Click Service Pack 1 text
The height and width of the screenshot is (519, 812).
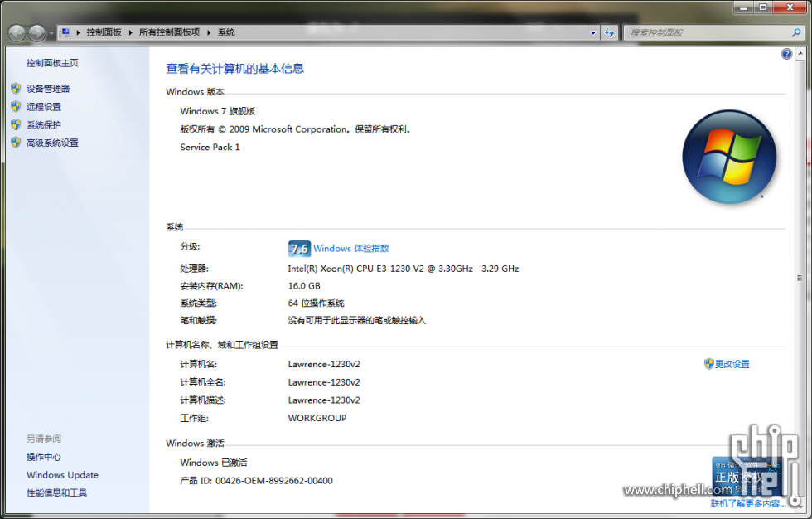(x=210, y=147)
